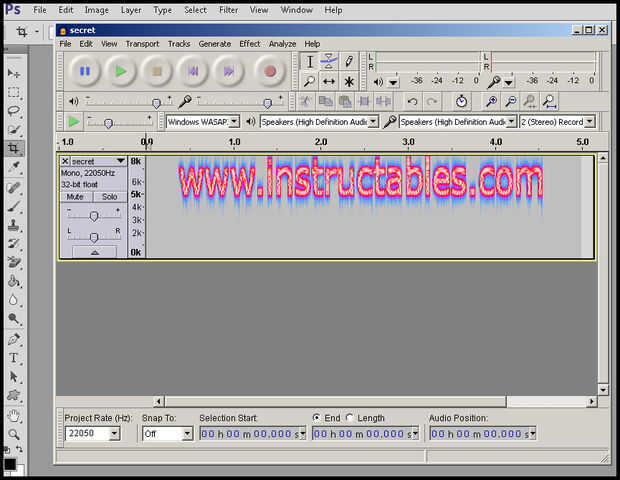Open the Photoshop Layer menu
The height and width of the screenshot is (480, 620).
point(131,10)
